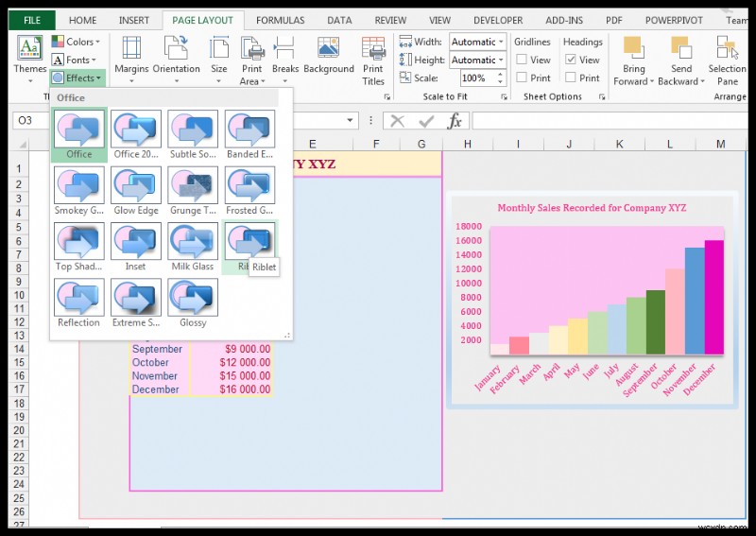The height and width of the screenshot is (536, 756).
Task: Apply the Reflection effect
Action: (79, 303)
